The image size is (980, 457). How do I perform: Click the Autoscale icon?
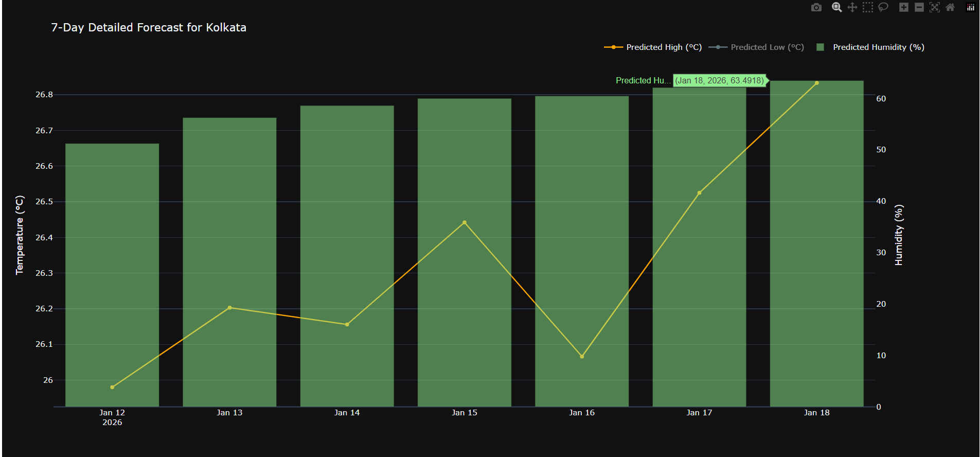[935, 7]
